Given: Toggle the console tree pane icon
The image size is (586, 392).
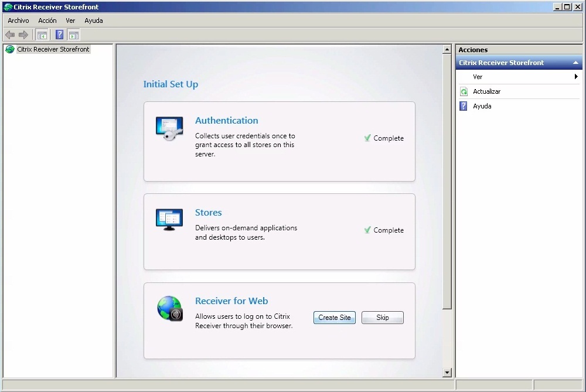Looking at the screenshot, I should [42, 35].
